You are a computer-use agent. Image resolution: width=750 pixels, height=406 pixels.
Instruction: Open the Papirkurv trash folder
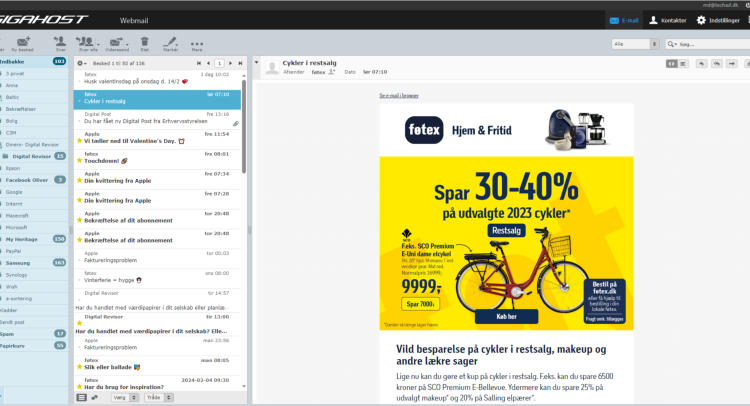pos(33,346)
